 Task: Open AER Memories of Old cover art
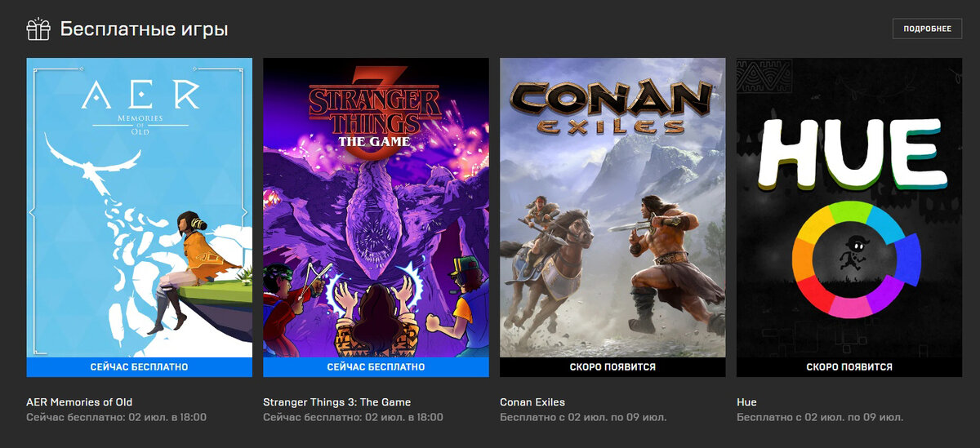tap(140, 207)
